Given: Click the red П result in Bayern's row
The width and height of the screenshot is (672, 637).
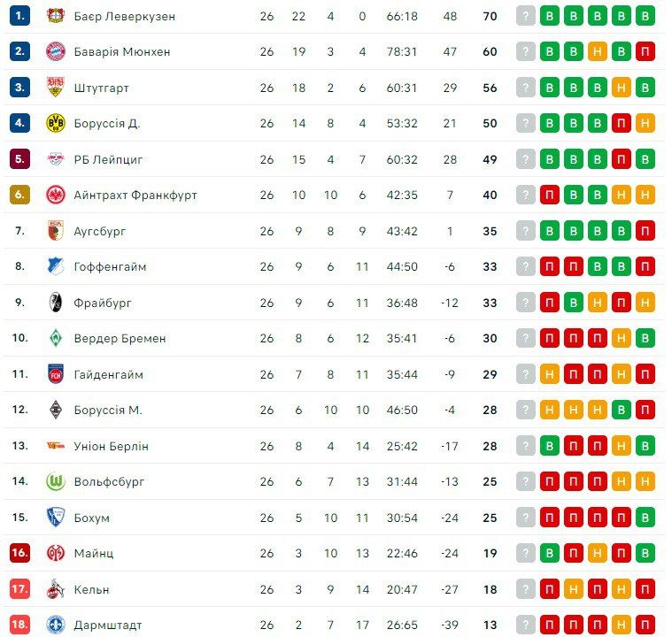Looking at the screenshot, I should pos(645,51).
